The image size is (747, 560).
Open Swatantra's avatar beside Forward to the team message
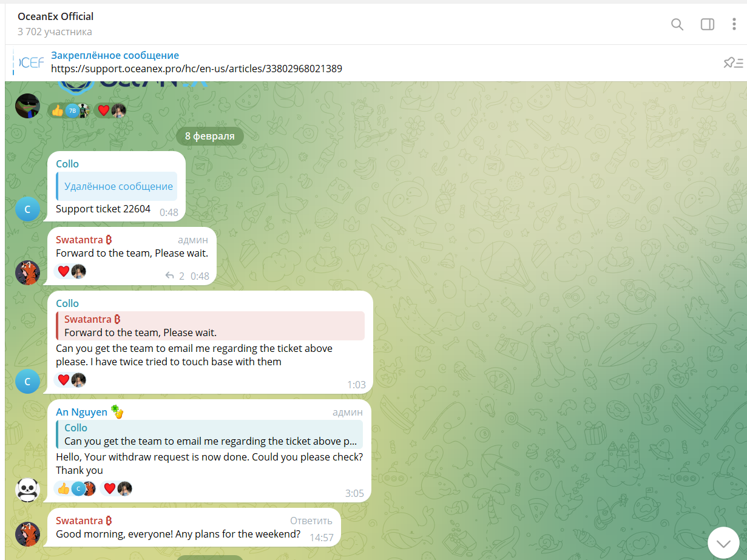click(x=27, y=272)
